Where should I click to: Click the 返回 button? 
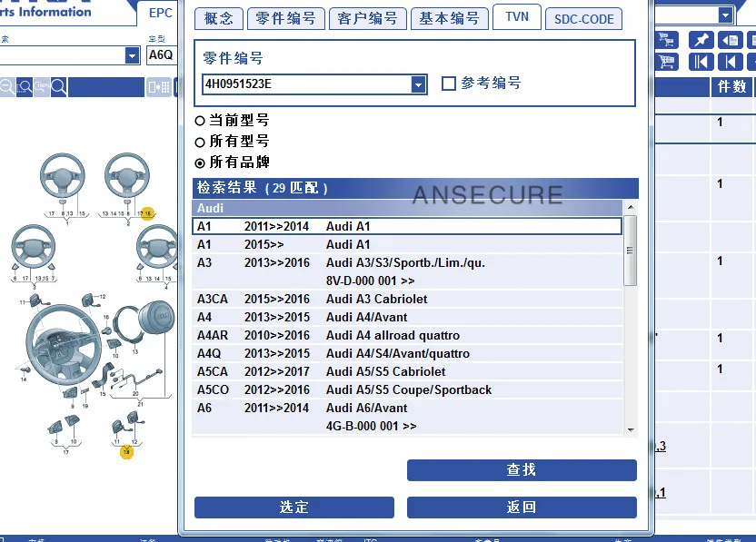tap(522, 508)
